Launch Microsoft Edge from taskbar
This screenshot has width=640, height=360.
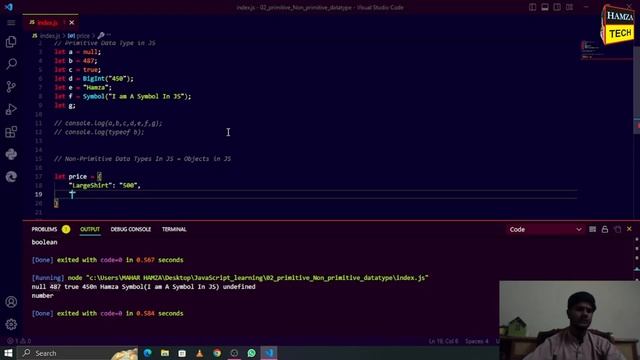(x=148, y=353)
